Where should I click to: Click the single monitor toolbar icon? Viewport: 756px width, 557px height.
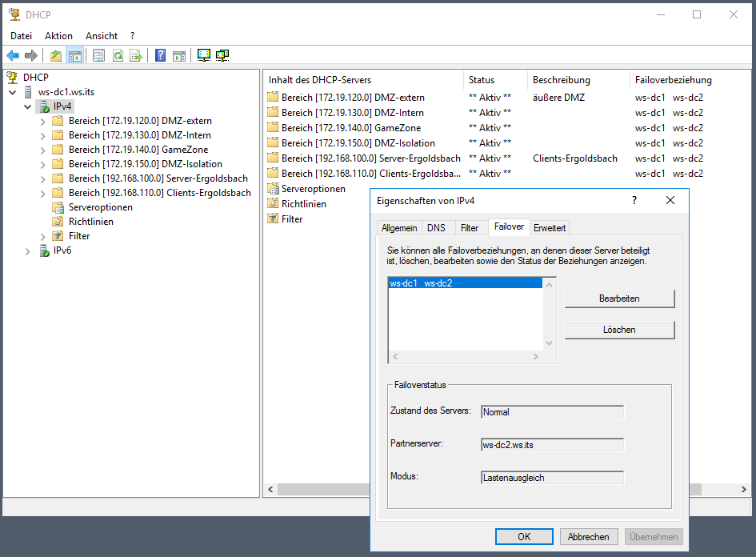click(x=204, y=56)
